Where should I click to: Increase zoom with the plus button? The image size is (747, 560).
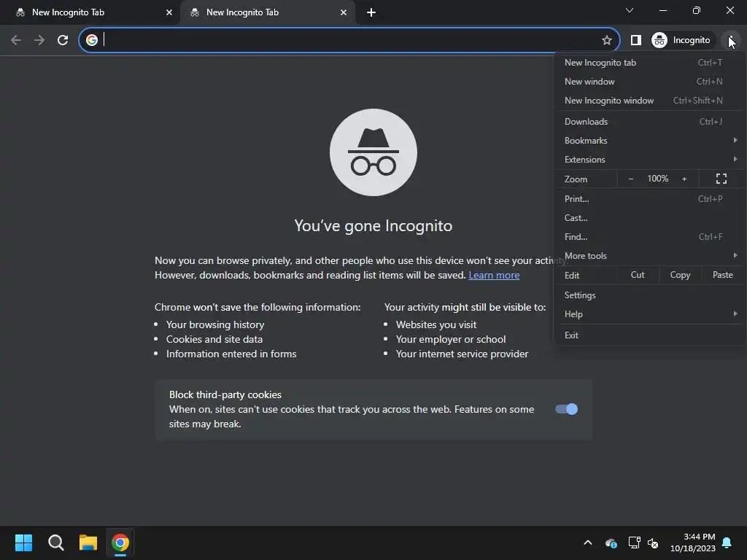tap(684, 179)
